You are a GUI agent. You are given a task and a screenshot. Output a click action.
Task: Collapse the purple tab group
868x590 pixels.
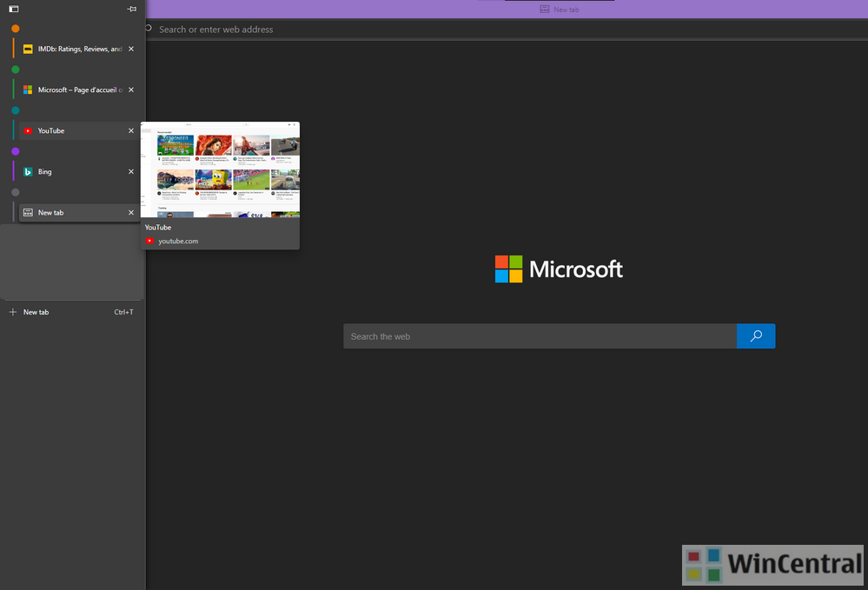pyautogui.click(x=16, y=151)
